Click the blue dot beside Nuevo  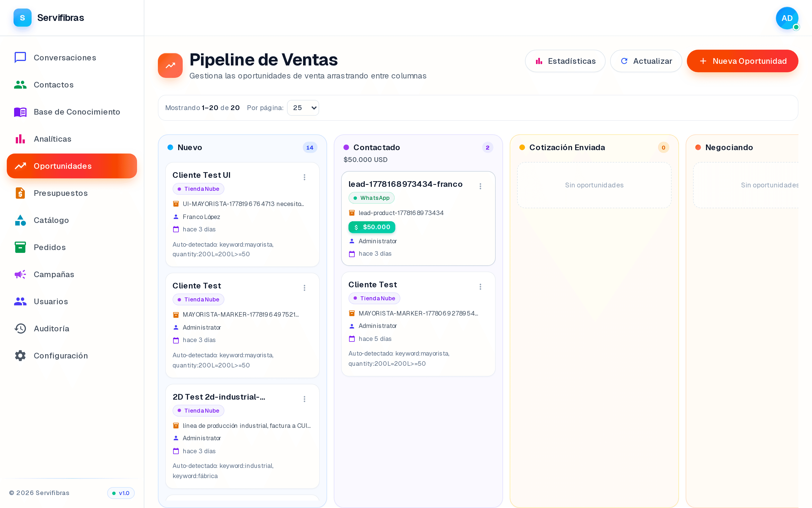click(x=171, y=148)
